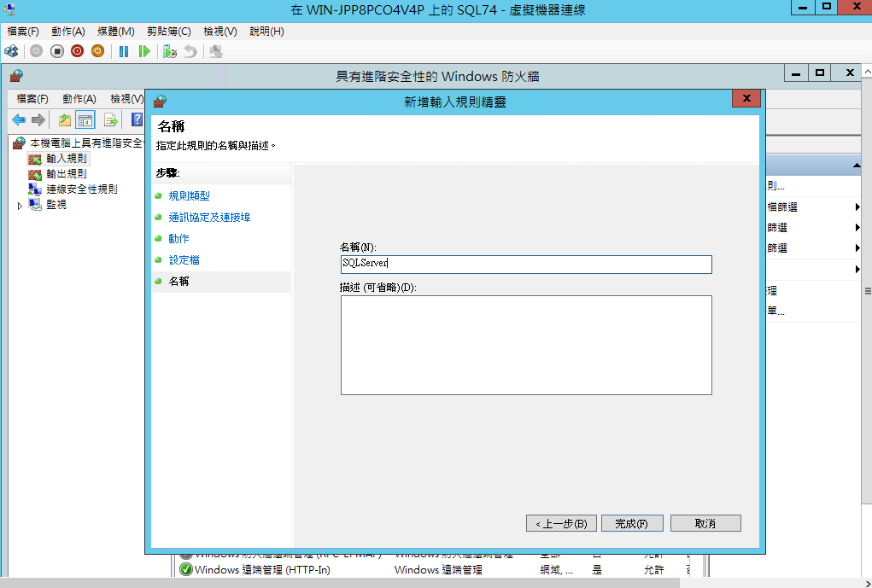Expand the 監視 node triangle
This screenshot has height=588, width=872.
click(20, 206)
